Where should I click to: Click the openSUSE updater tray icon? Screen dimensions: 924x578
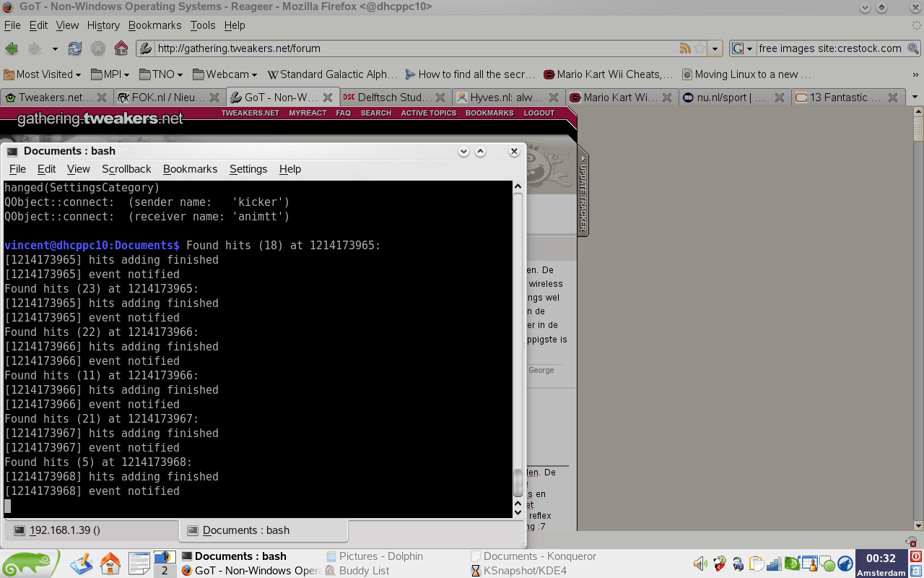tap(791, 564)
